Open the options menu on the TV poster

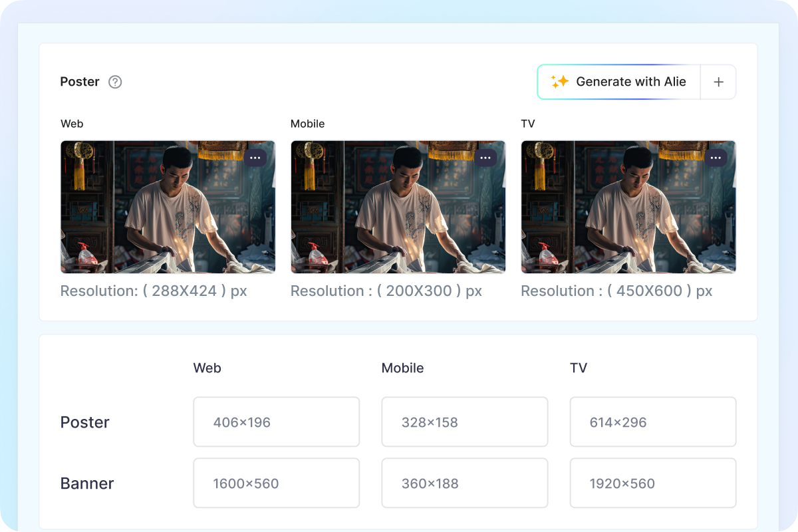[716, 158]
